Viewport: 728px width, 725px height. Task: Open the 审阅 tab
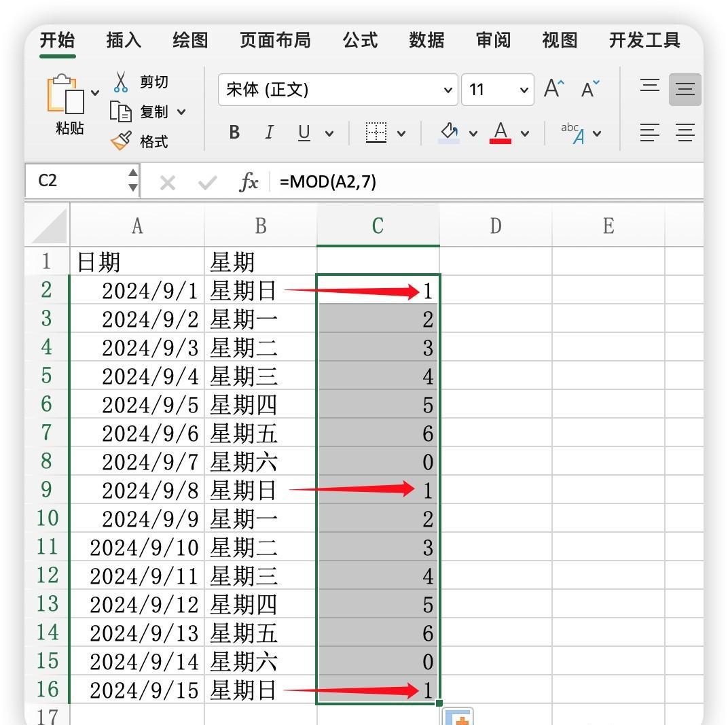coord(493,40)
